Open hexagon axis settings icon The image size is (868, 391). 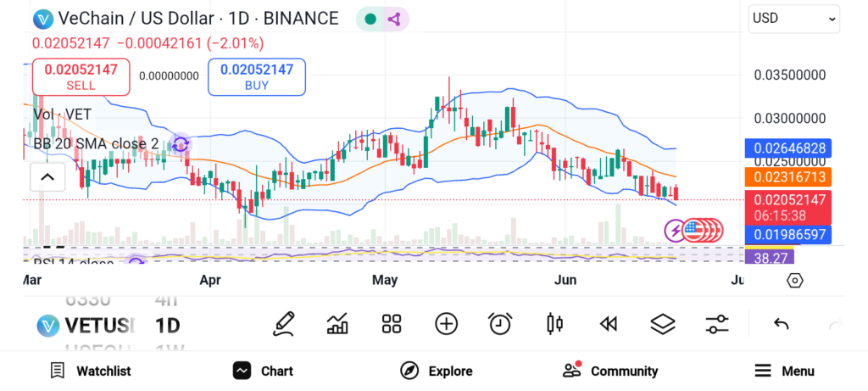[x=794, y=280]
